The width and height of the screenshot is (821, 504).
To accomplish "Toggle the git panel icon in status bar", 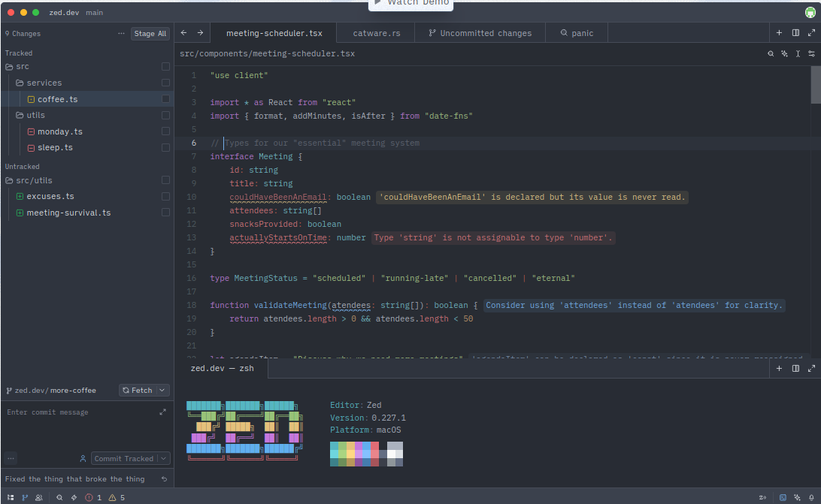I will 24,497.
